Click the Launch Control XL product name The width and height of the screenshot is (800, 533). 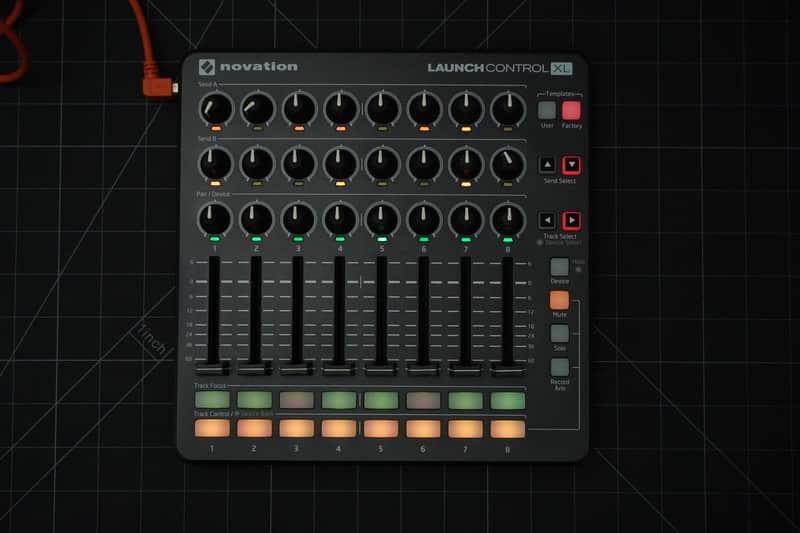tap(500, 68)
